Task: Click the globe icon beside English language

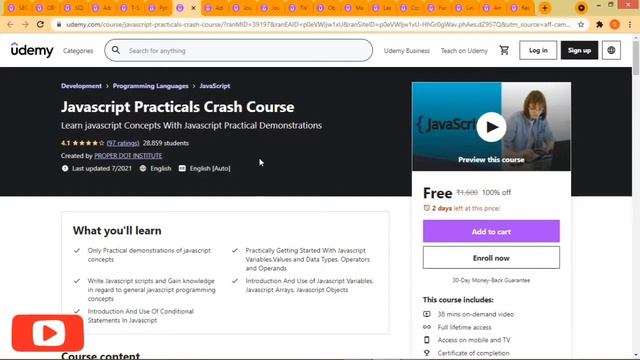Action: tap(143, 168)
